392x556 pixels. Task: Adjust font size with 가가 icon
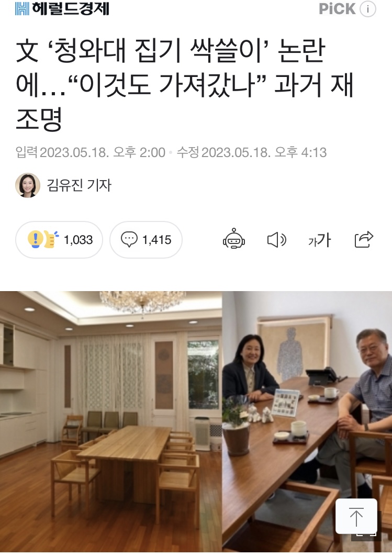tap(320, 240)
